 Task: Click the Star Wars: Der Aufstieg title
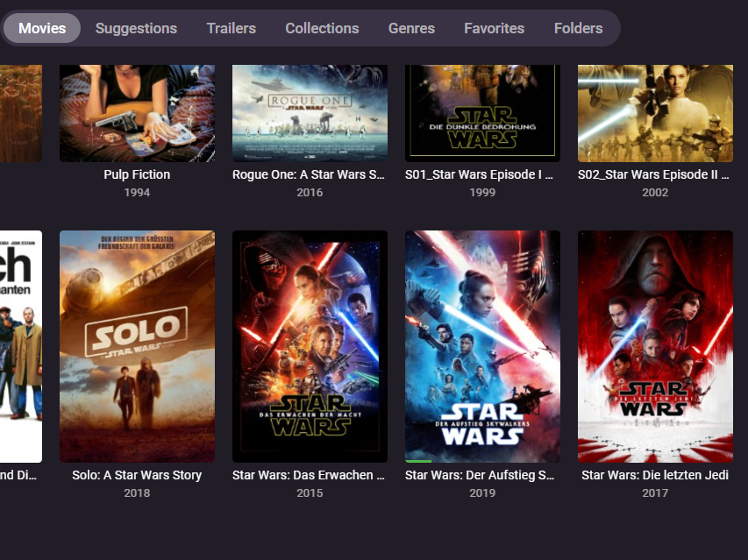coord(480,475)
